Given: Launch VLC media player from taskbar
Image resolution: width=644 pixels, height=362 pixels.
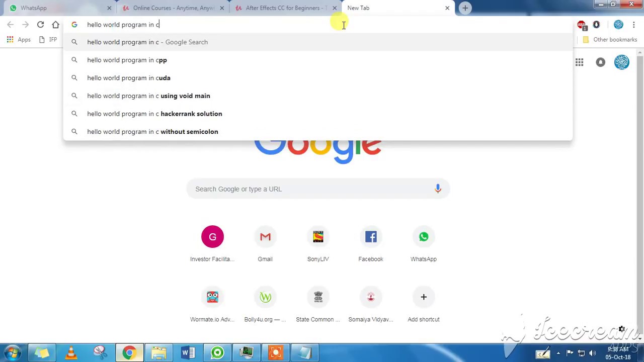Looking at the screenshot, I should 71,352.
